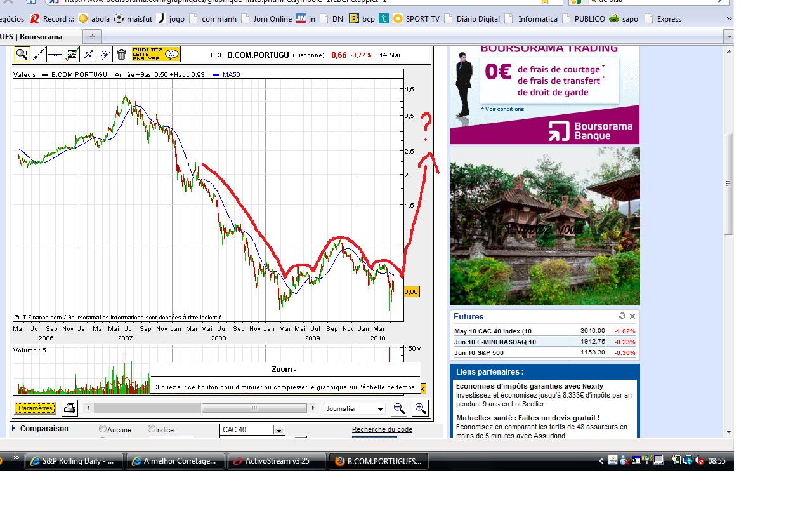Open the SPORT TV bookmark
This screenshot has width=812, height=508.
tap(416, 19)
